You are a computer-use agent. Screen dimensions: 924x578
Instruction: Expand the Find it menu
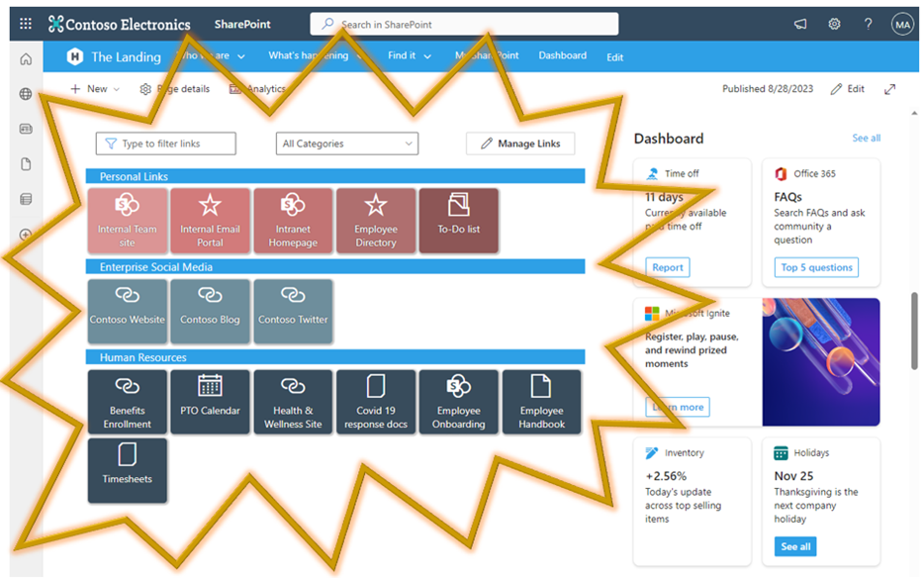tap(409, 55)
